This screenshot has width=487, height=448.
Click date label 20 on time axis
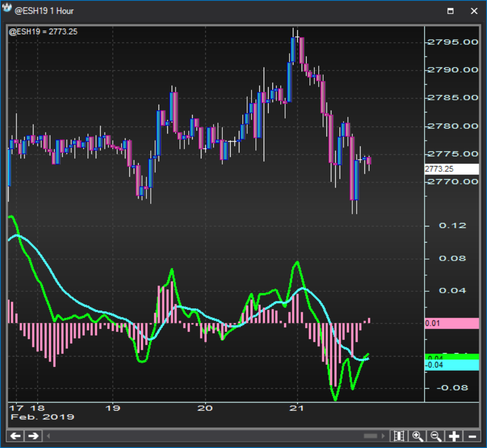point(205,408)
